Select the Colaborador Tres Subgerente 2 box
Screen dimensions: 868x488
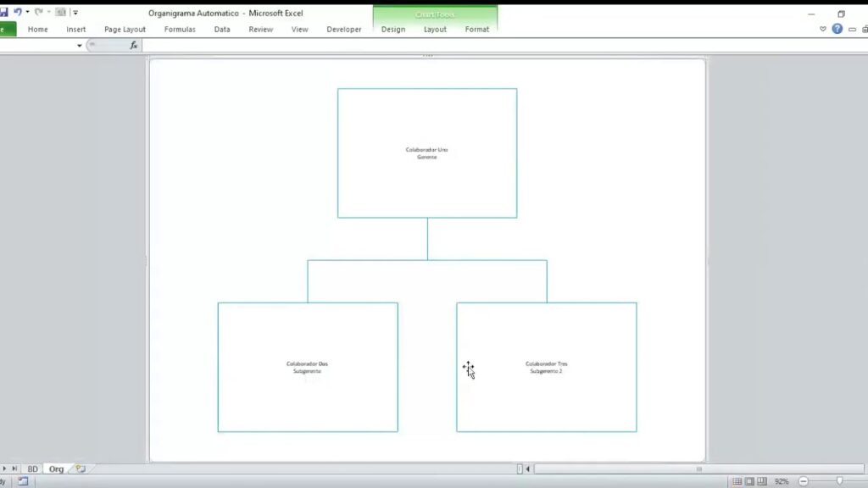tap(547, 368)
